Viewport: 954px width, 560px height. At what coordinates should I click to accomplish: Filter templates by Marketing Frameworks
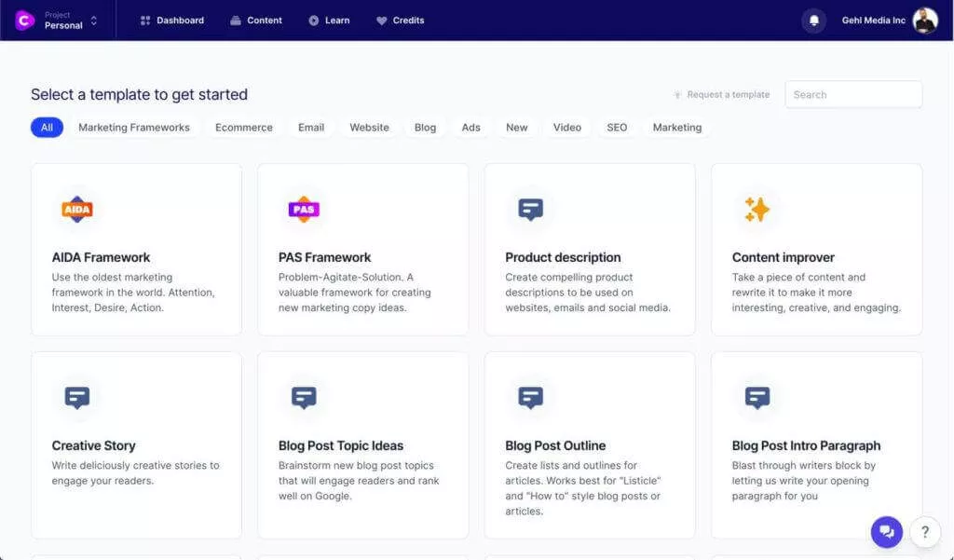pos(134,128)
